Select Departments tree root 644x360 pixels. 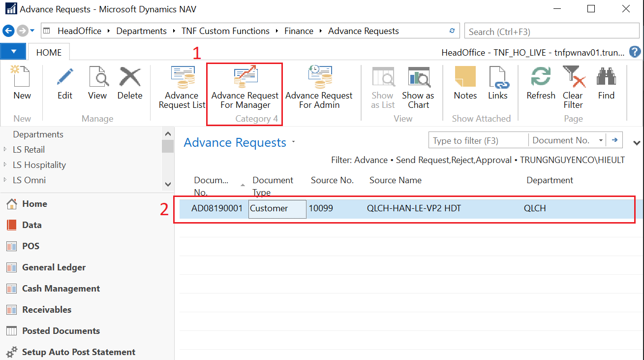pyautogui.click(x=38, y=134)
